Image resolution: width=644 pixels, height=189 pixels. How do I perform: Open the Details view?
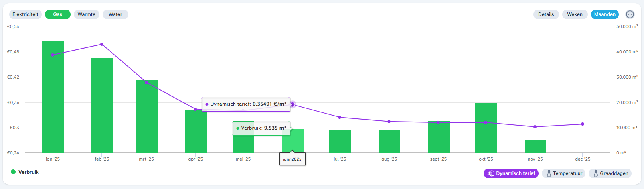546,14
